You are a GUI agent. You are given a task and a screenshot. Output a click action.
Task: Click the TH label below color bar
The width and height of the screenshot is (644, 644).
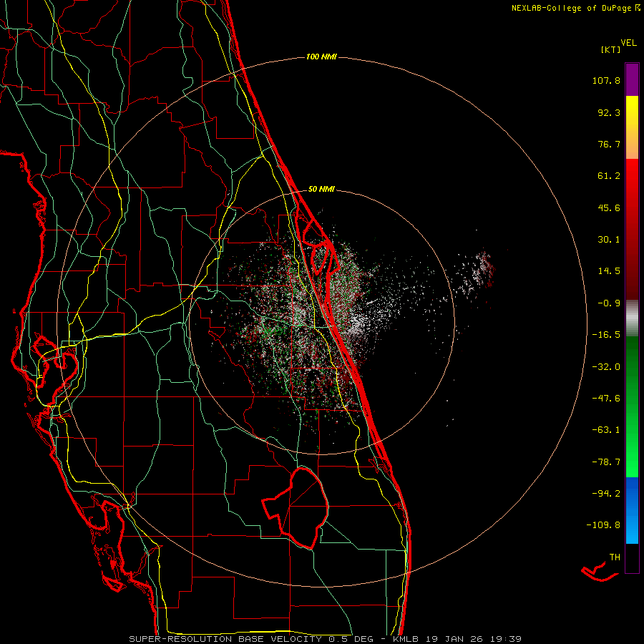[615, 557]
